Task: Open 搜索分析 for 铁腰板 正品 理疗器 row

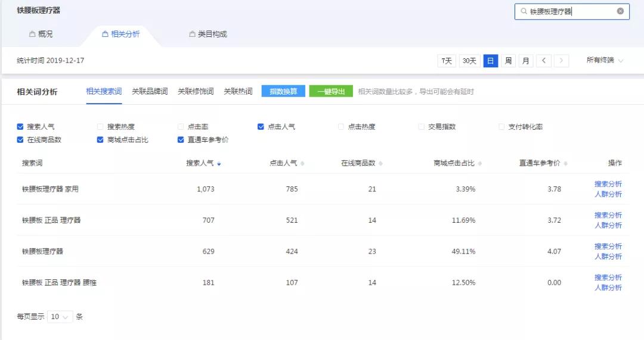Action: pyautogui.click(x=608, y=216)
